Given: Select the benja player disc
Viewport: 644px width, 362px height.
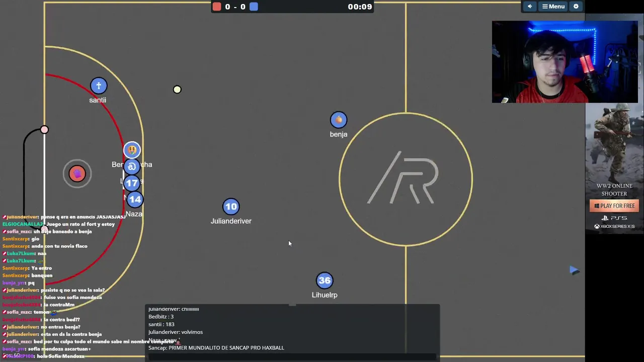Looking at the screenshot, I should [x=339, y=120].
